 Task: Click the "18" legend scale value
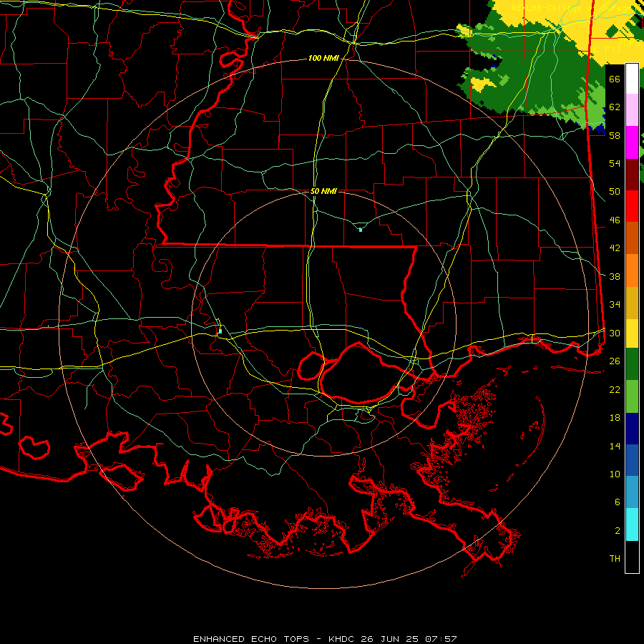(615, 418)
